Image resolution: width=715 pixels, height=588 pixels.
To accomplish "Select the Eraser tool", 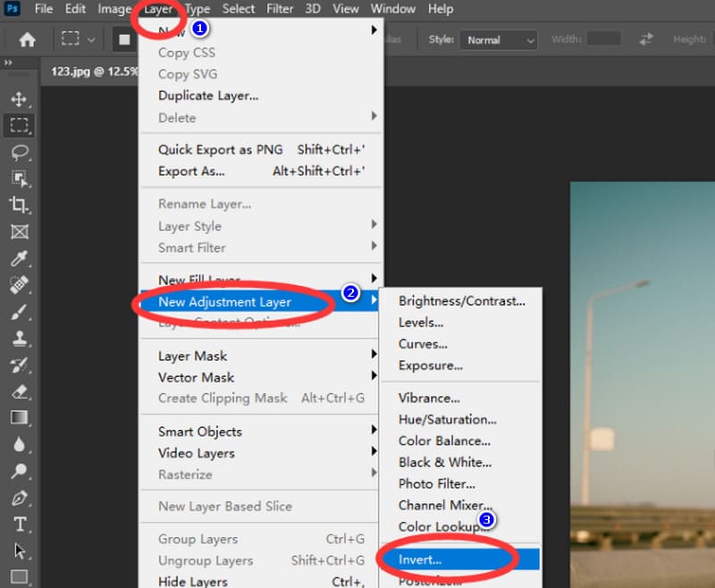I will point(19,391).
